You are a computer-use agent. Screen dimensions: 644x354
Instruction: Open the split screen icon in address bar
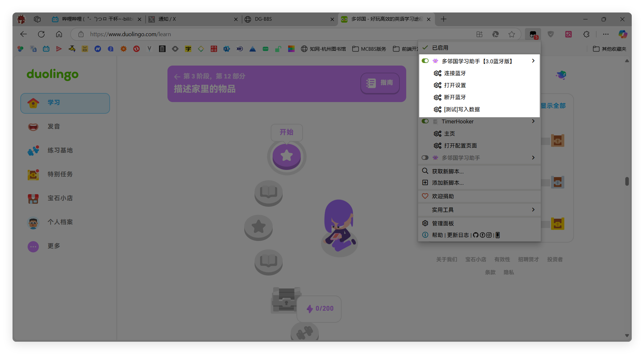point(479,34)
